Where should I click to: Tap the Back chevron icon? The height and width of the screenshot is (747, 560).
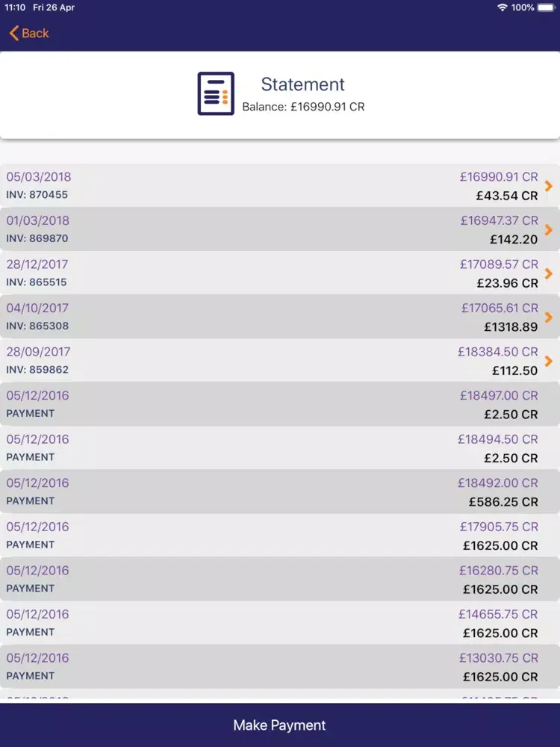[13, 33]
